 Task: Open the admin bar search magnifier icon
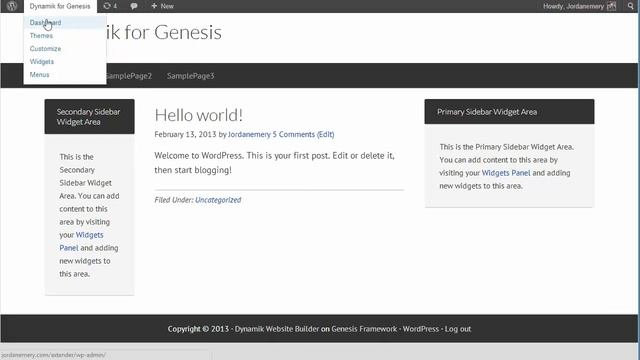[631, 6]
